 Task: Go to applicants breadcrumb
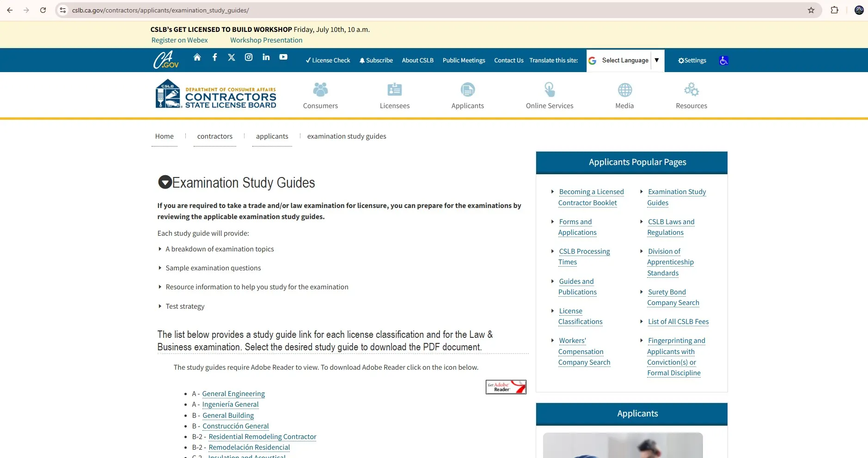point(272,136)
